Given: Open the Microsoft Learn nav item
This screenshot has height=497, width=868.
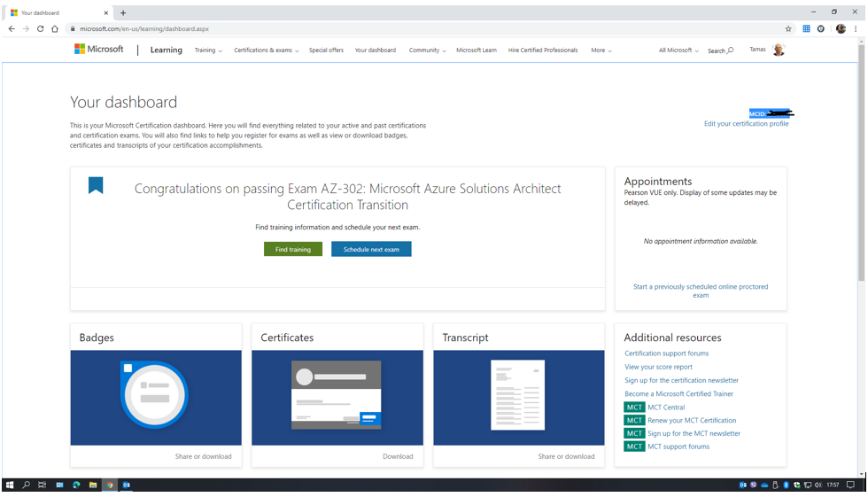Looking at the screenshot, I should 477,50.
